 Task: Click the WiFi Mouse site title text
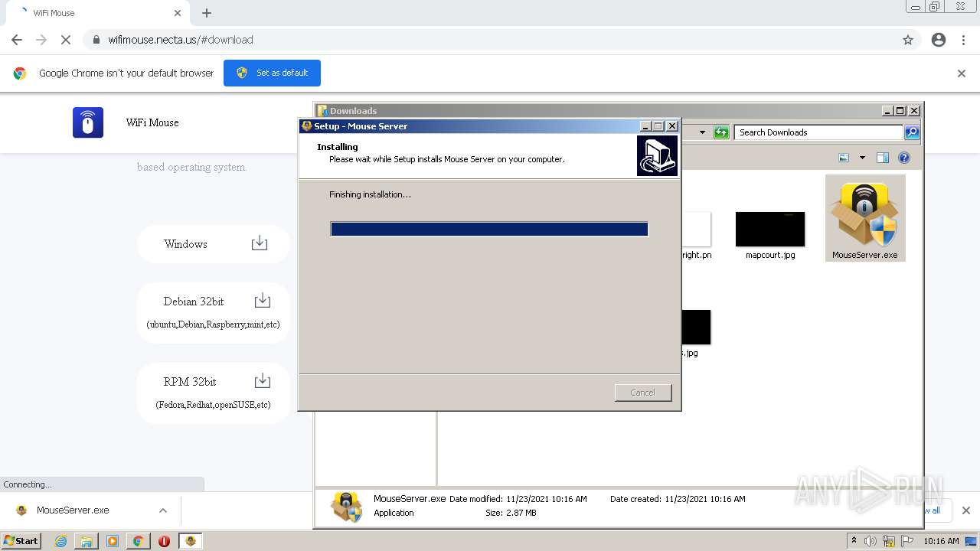click(152, 122)
